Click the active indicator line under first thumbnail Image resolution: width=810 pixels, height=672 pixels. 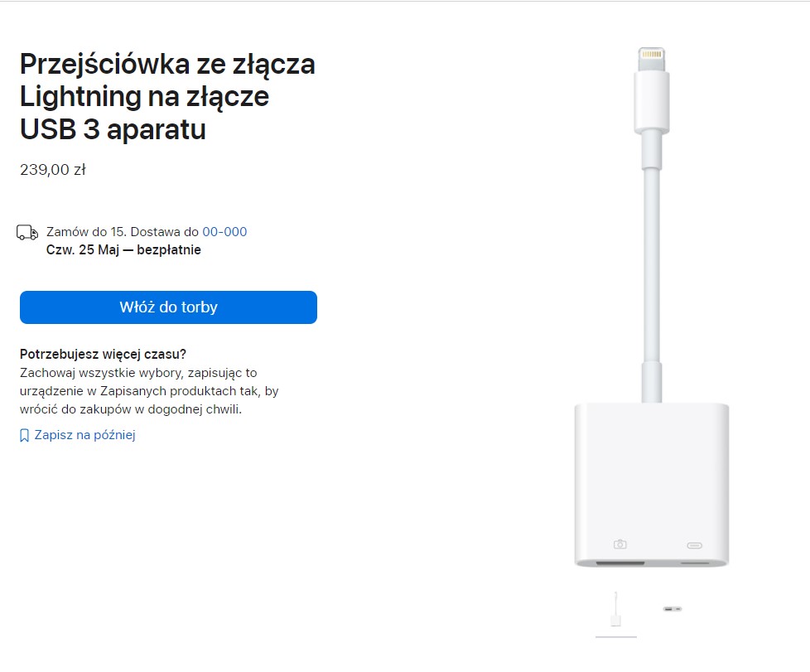click(615, 637)
